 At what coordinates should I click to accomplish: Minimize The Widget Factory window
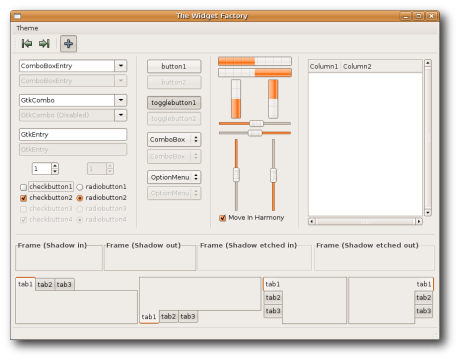406,16
